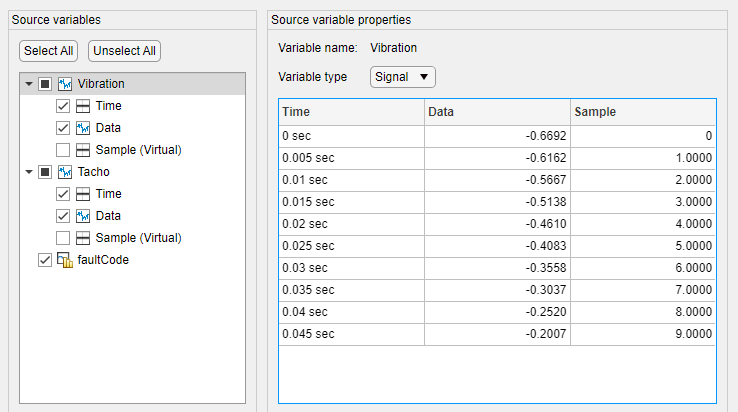This screenshot has width=738, height=412.
Task: Toggle the Vibration parent checkbox
Action: (45, 84)
